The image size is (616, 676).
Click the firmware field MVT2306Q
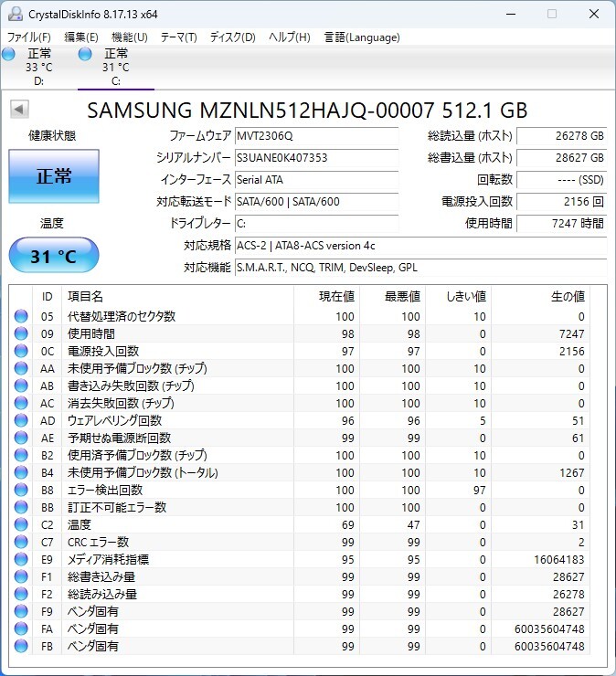point(316,136)
